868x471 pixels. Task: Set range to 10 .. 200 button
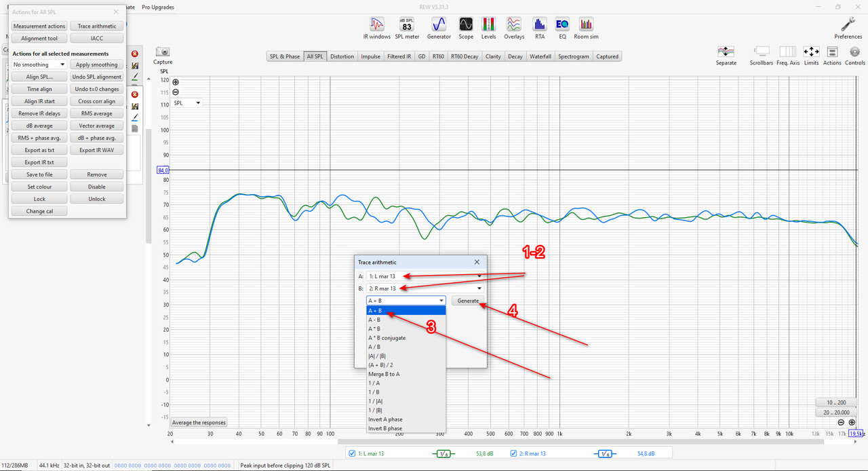click(x=835, y=402)
